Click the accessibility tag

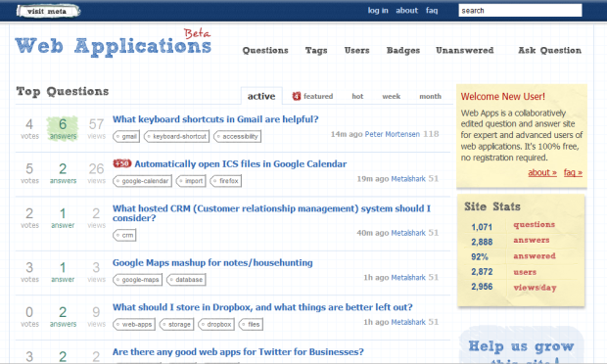pyautogui.click(x=237, y=136)
